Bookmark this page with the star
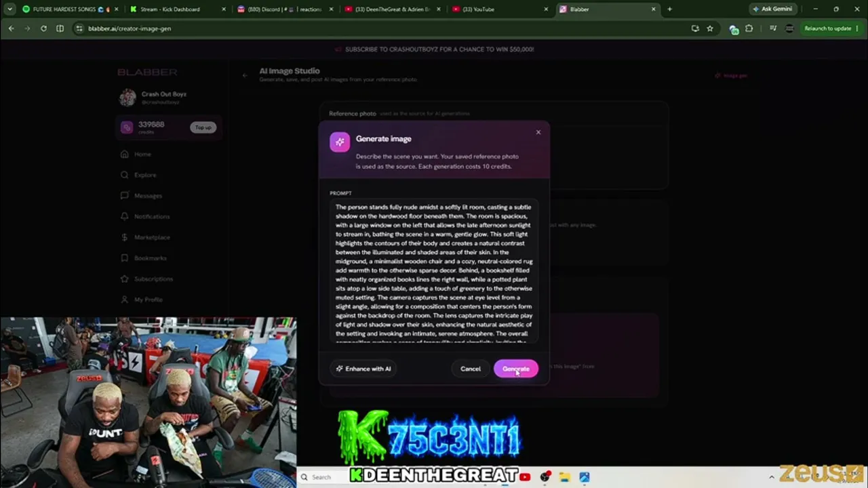The image size is (868, 488). (x=710, y=28)
